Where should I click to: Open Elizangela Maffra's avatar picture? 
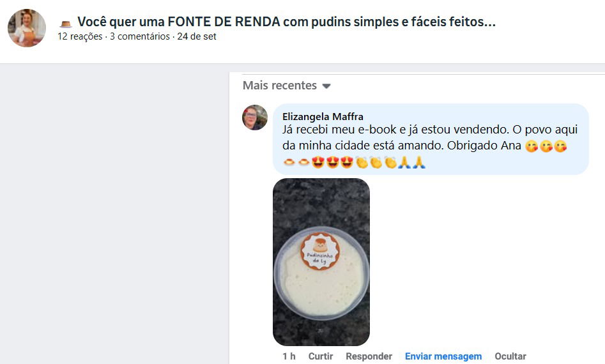tap(255, 118)
